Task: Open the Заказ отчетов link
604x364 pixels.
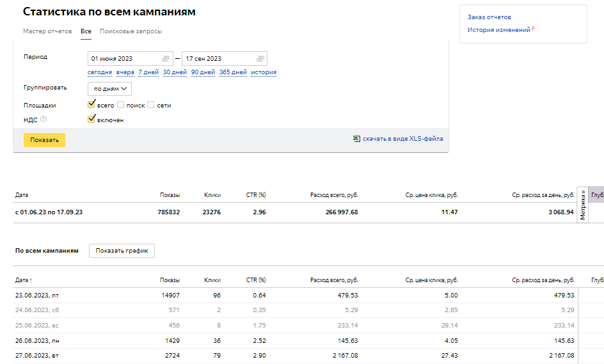Action: pos(489,17)
